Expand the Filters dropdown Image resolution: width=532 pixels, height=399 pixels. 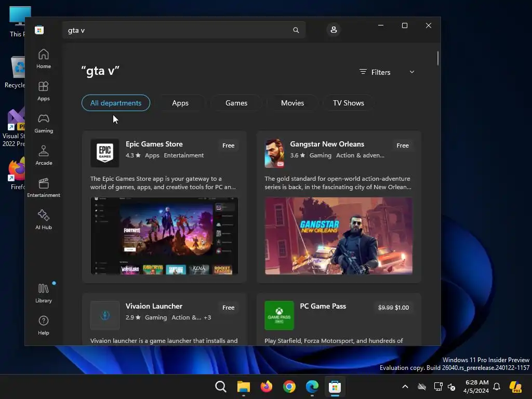point(387,72)
